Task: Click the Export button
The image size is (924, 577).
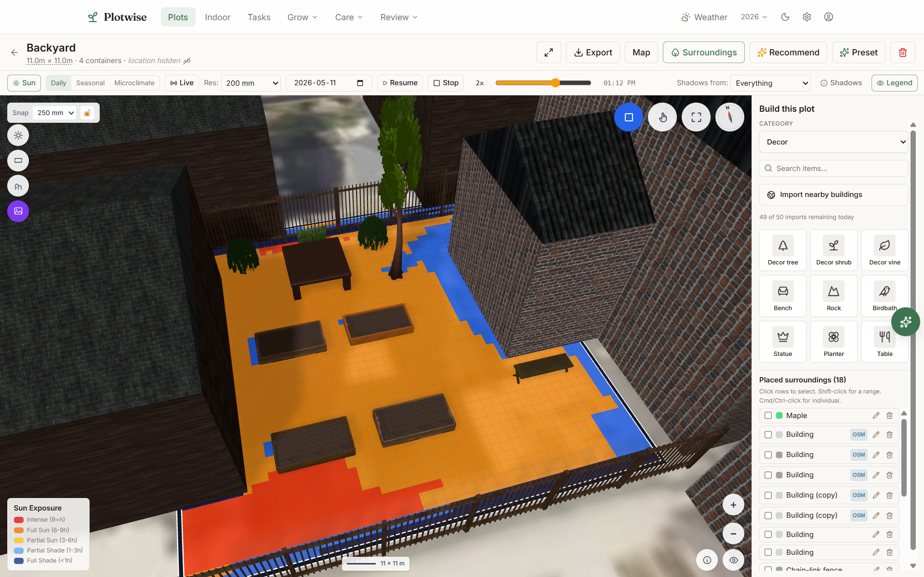Action: click(x=593, y=52)
